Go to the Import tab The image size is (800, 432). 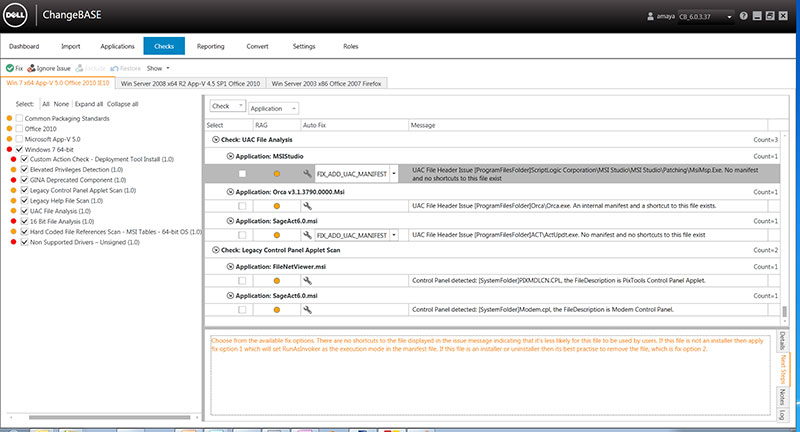tap(70, 46)
